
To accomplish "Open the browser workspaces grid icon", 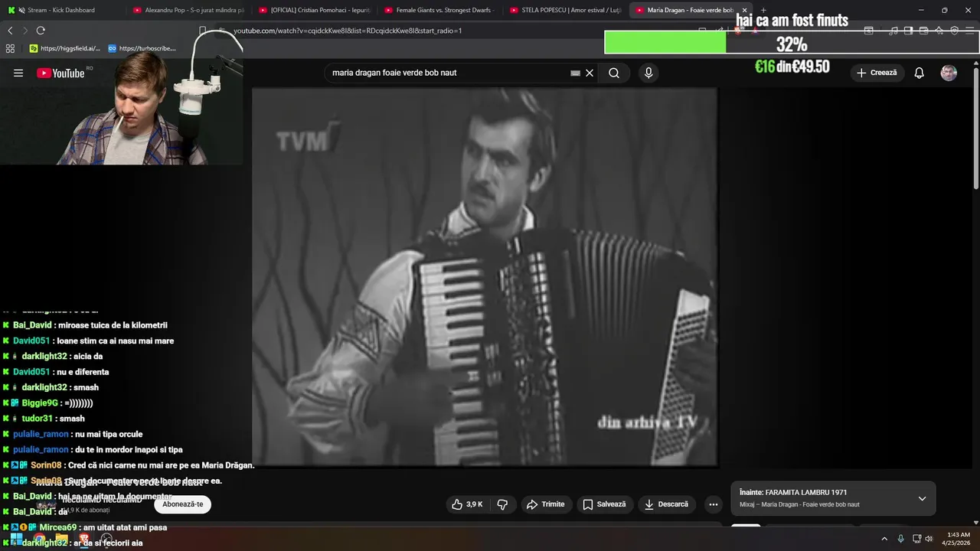I will [10, 48].
